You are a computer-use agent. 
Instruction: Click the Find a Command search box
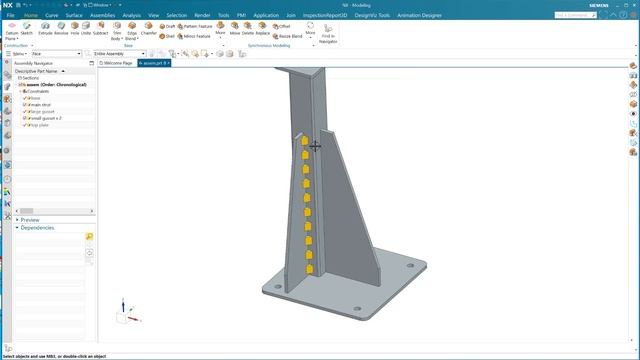(575, 15)
